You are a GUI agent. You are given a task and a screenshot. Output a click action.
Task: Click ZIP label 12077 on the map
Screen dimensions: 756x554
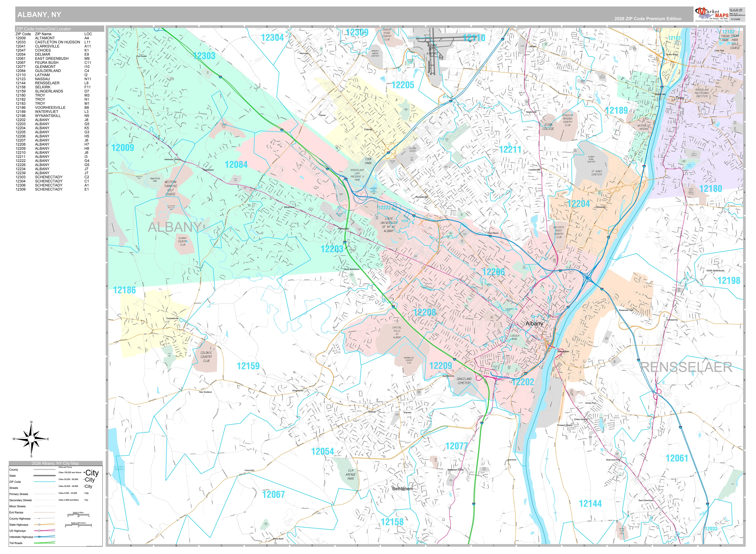click(457, 446)
